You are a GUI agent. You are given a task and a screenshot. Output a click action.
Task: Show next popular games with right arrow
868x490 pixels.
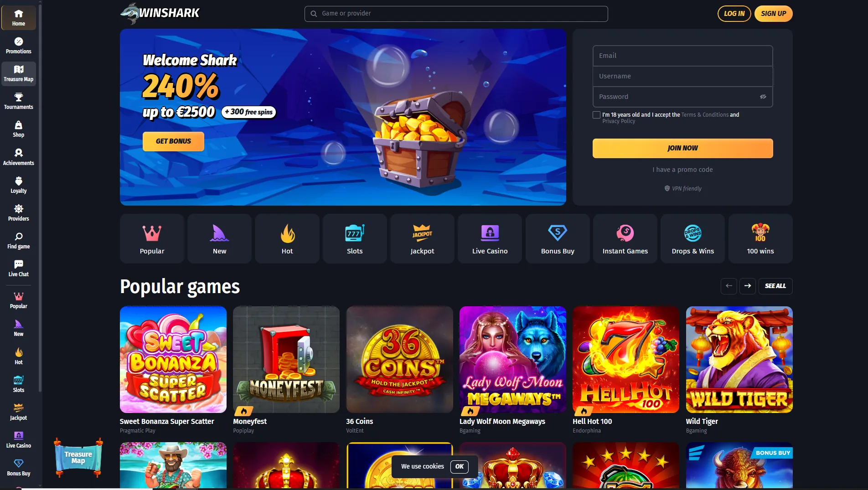(748, 286)
